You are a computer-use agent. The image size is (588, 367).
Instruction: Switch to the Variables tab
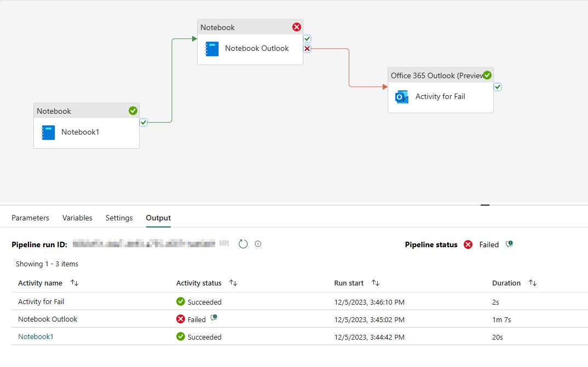click(x=77, y=218)
